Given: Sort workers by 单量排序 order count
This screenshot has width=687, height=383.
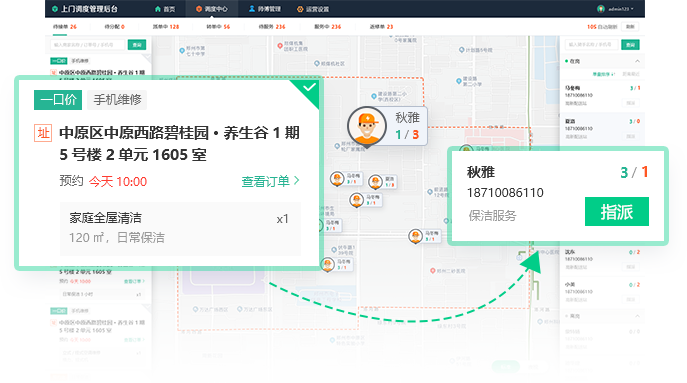Looking at the screenshot, I should [604, 74].
